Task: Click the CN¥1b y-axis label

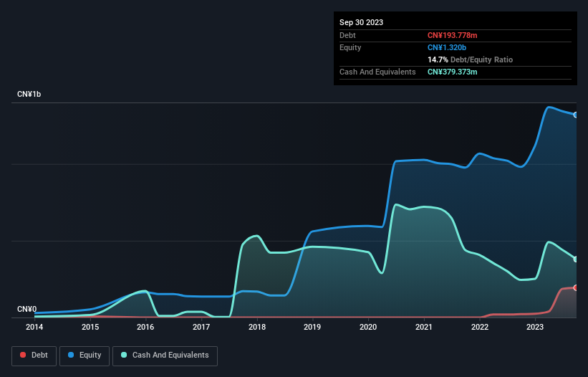Action: coord(29,94)
